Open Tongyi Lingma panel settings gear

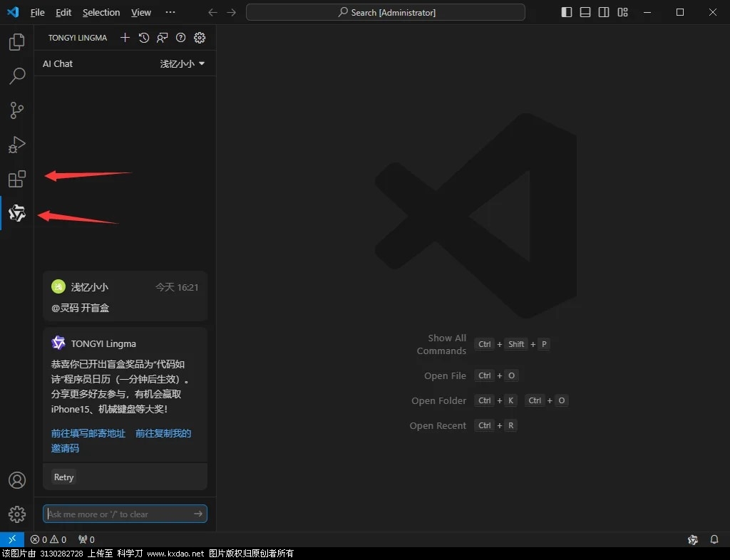click(x=200, y=38)
